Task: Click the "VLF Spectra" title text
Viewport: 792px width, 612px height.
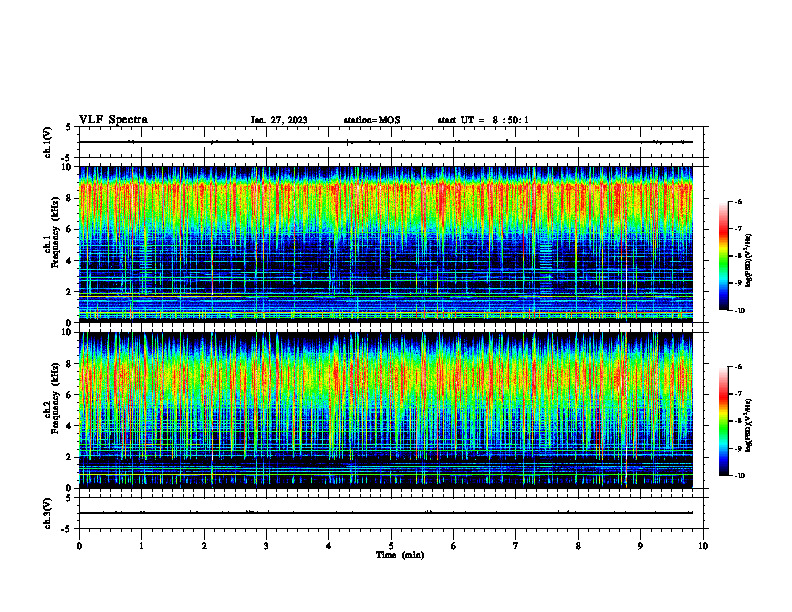Action: [113, 120]
